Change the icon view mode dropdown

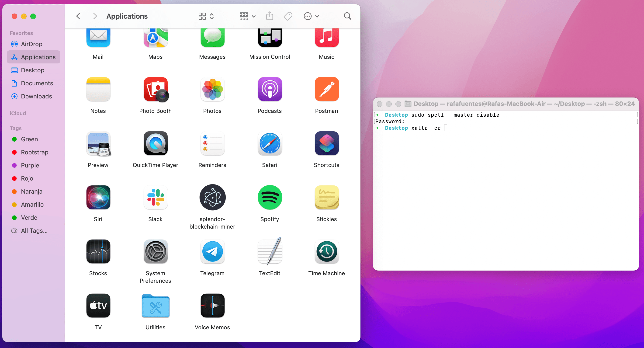[x=206, y=16]
